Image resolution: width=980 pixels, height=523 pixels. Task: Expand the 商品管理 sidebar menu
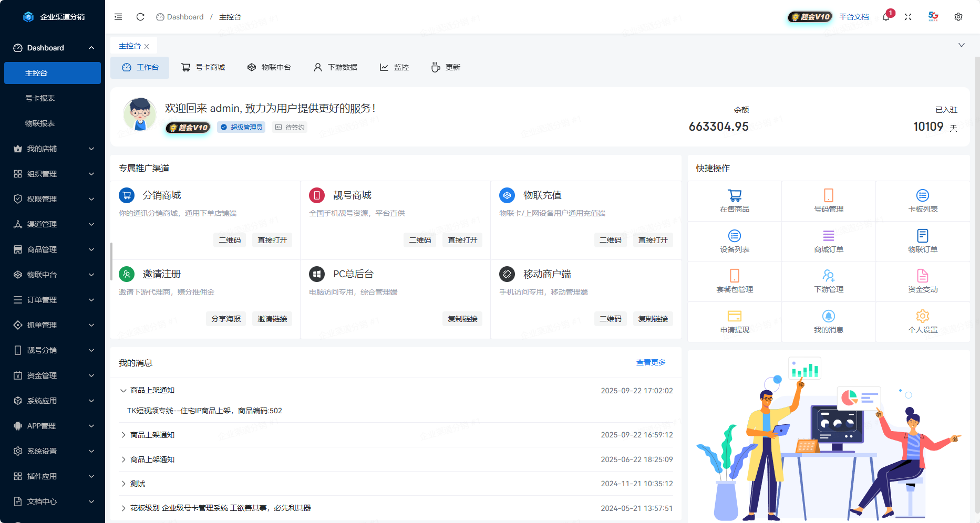53,249
